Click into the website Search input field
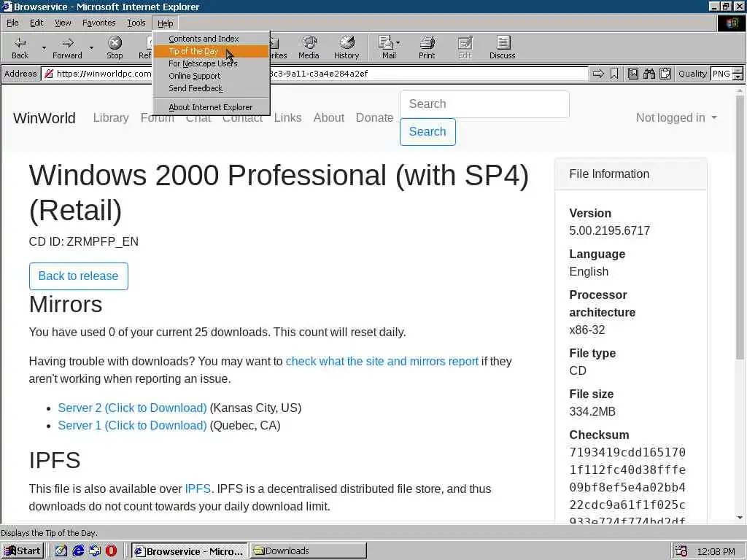This screenshot has width=747, height=560. [484, 104]
